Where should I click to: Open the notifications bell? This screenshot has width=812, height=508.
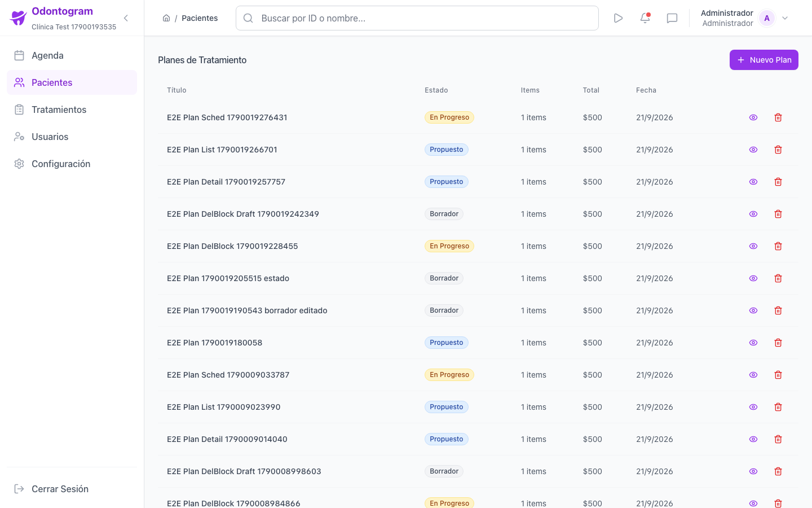645,18
